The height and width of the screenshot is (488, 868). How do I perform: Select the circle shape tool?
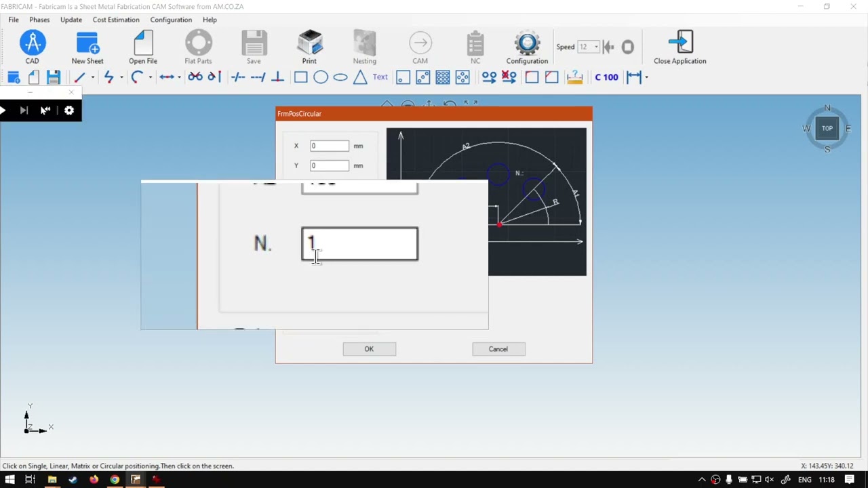pos(321,77)
